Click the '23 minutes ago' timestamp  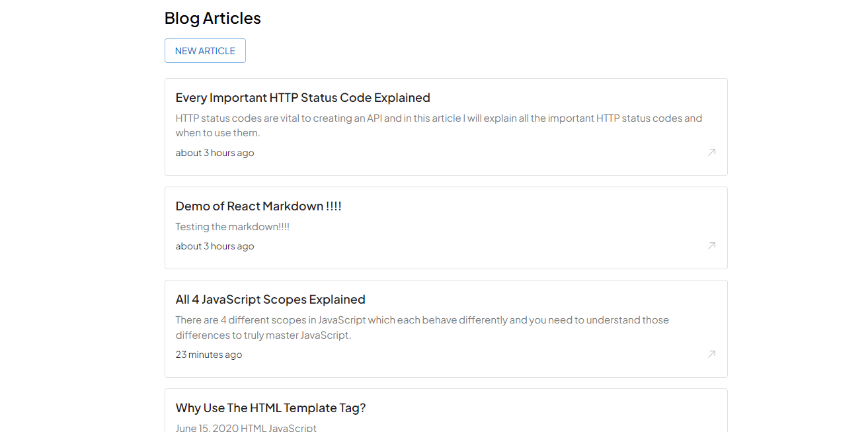tap(209, 355)
